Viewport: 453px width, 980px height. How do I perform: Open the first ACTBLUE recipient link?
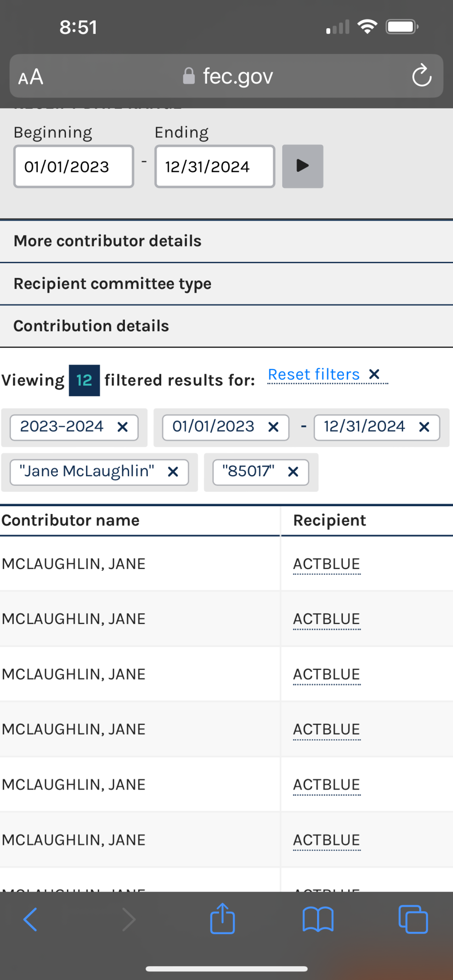pos(327,564)
